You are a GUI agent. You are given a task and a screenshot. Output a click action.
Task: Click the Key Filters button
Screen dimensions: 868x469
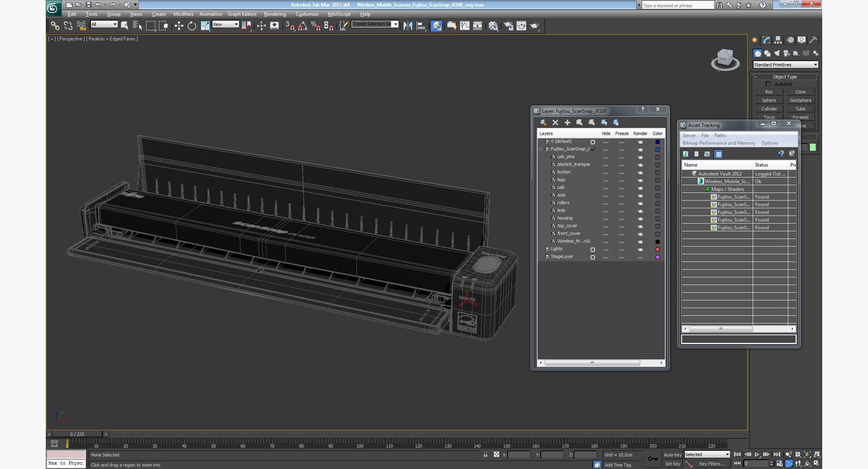point(712,464)
